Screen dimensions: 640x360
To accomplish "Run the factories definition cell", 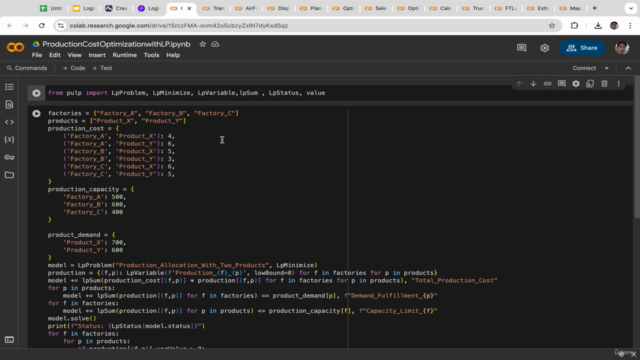I will tap(36, 113).
